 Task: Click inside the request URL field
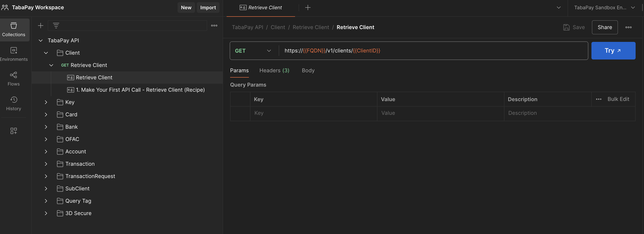click(x=425, y=51)
